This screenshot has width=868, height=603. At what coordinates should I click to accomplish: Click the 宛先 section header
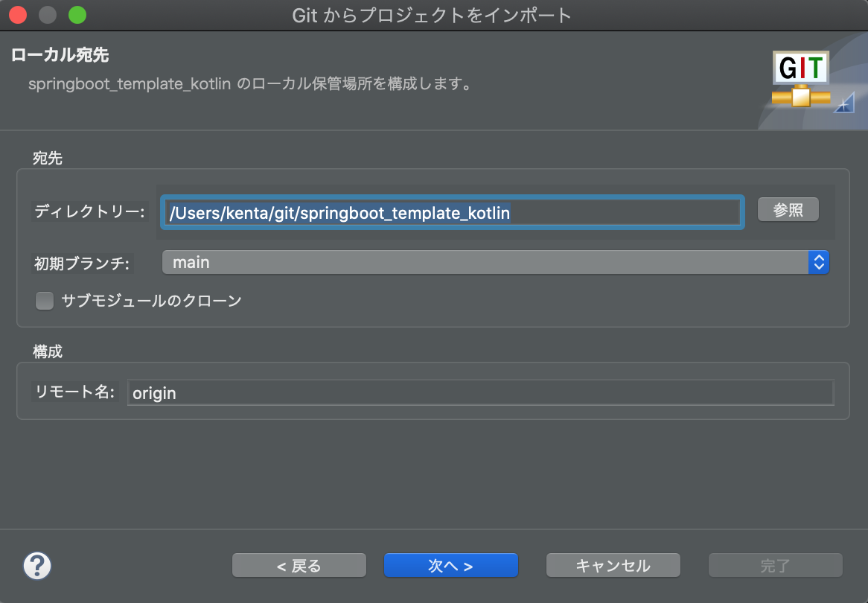click(x=48, y=158)
